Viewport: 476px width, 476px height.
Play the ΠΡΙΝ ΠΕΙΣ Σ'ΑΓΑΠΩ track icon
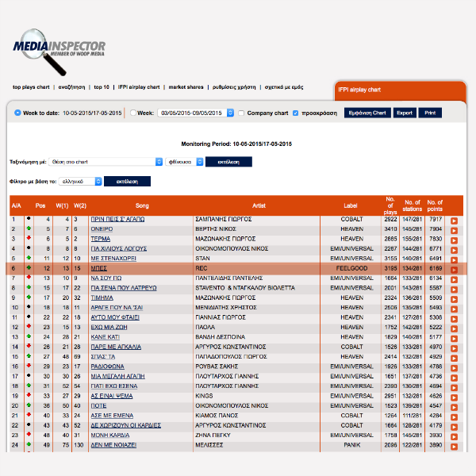click(x=454, y=221)
